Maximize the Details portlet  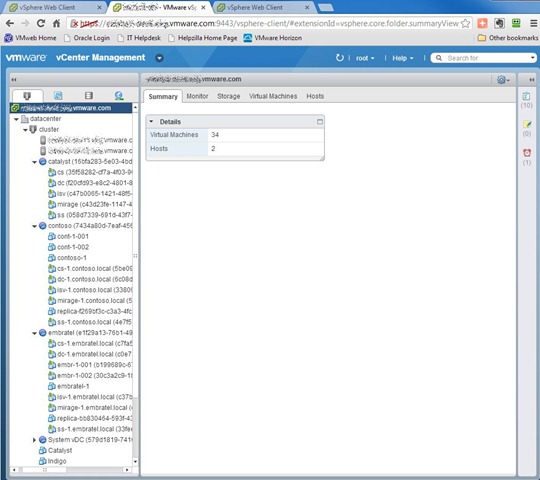[320, 122]
